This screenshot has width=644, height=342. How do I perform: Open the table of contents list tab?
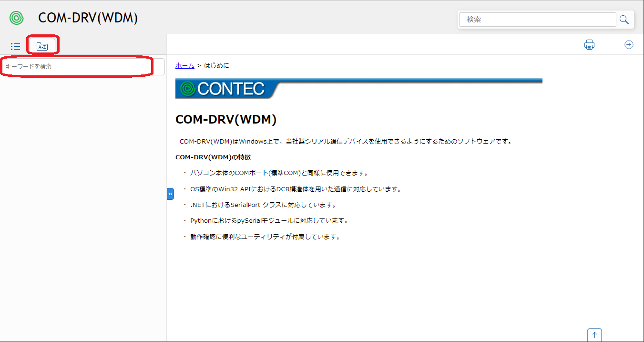[15, 46]
